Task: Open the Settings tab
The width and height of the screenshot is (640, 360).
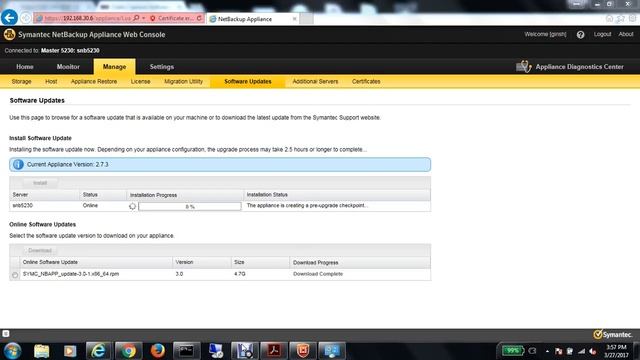Action: pyautogui.click(x=162, y=67)
